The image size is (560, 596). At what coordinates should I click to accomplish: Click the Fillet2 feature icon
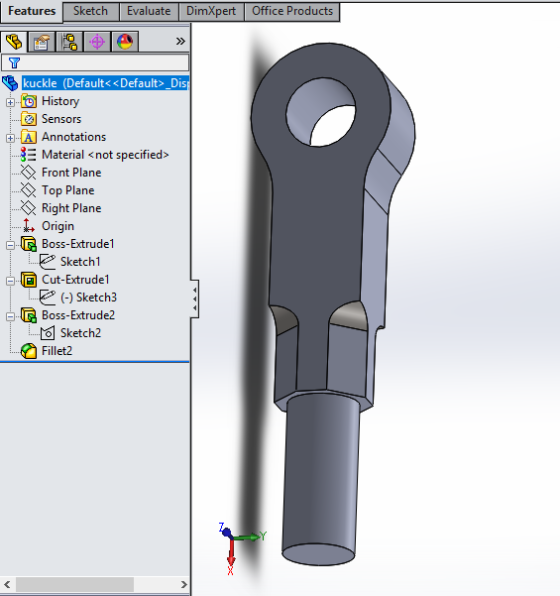29,351
